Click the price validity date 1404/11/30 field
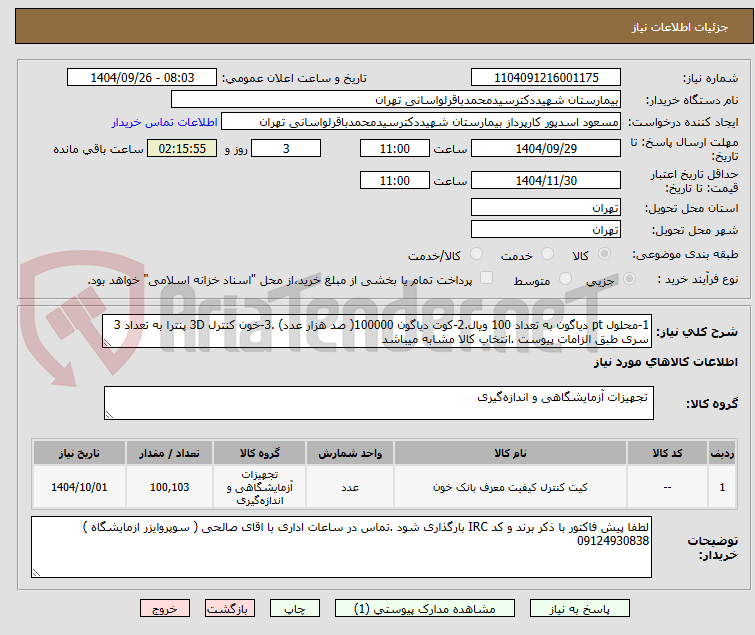This screenshot has width=755, height=635. [x=546, y=180]
